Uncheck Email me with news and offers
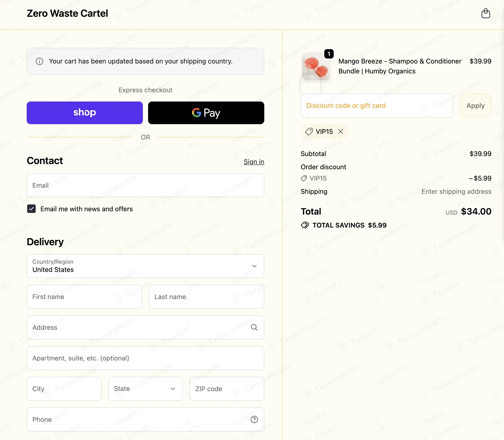504x440 pixels. [x=31, y=209]
